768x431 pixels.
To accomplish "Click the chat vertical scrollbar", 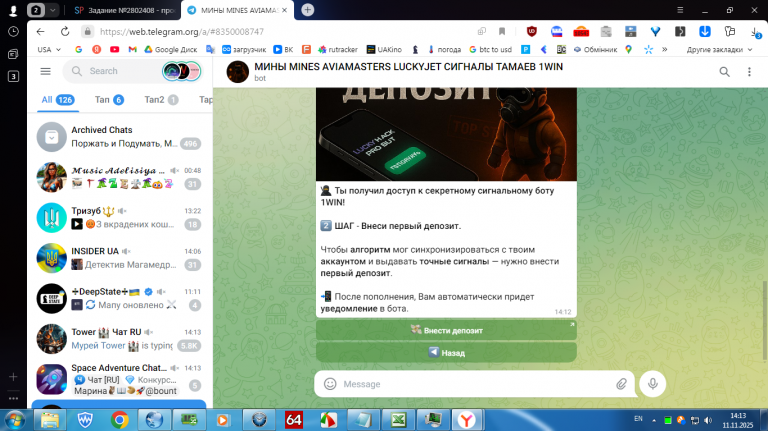I will click(x=765, y=320).
